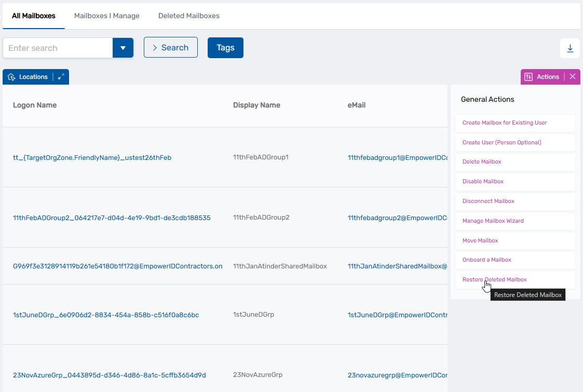The height and width of the screenshot is (392, 583).
Task: Sort by Logon Name column header
Action: [x=35, y=105]
